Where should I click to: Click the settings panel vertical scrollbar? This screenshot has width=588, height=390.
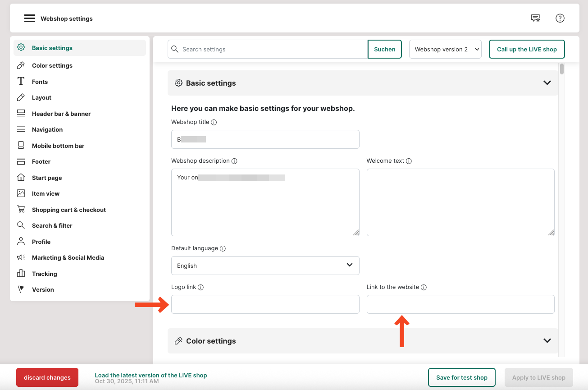coord(562,70)
